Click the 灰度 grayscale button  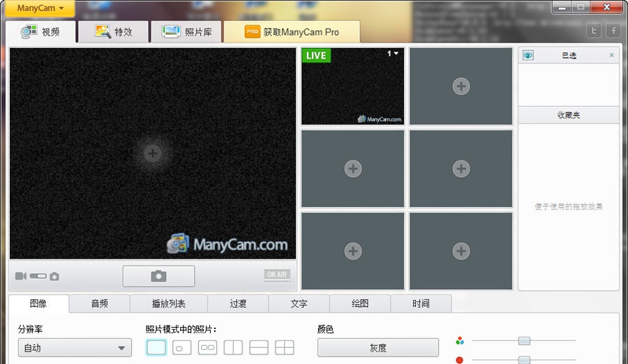[377, 347]
